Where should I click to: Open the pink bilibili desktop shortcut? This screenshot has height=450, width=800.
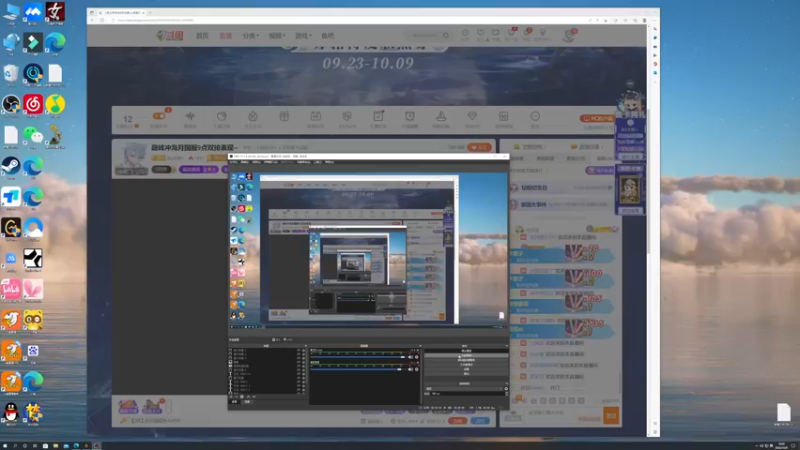[11, 289]
